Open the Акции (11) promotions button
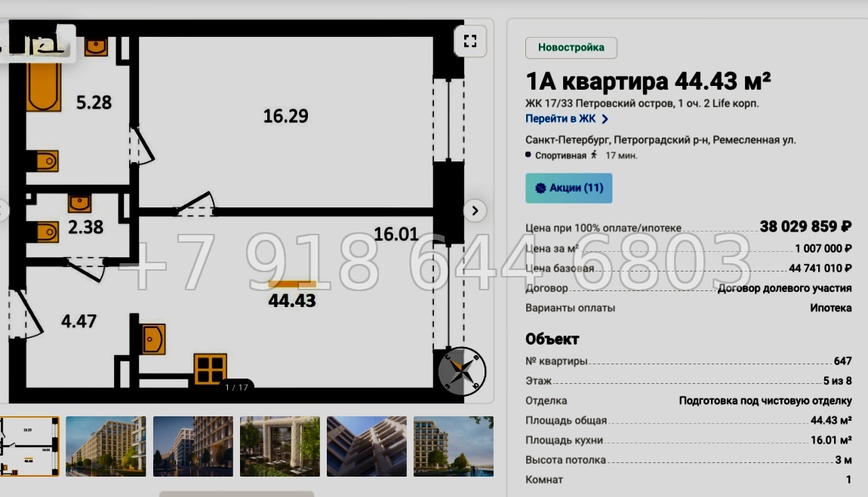868x497 pixels. point(568,188)
